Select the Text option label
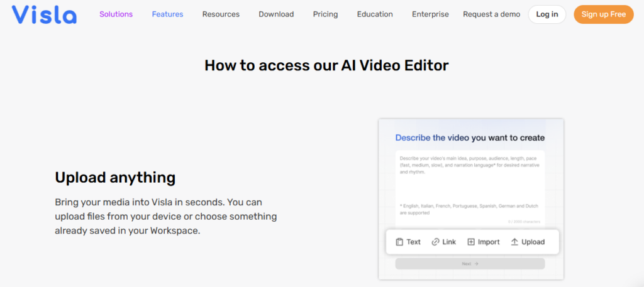Image resolution: width=644 pixels, height=287 pixels. [414, 242]
